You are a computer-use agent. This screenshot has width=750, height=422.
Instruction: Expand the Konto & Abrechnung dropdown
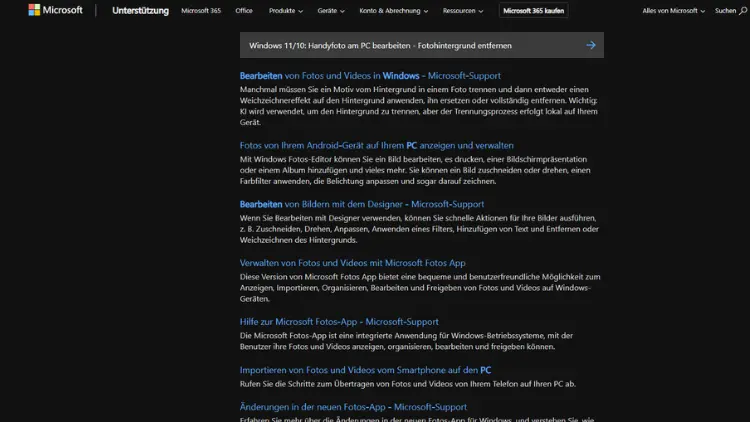click(x=394, y=11)
